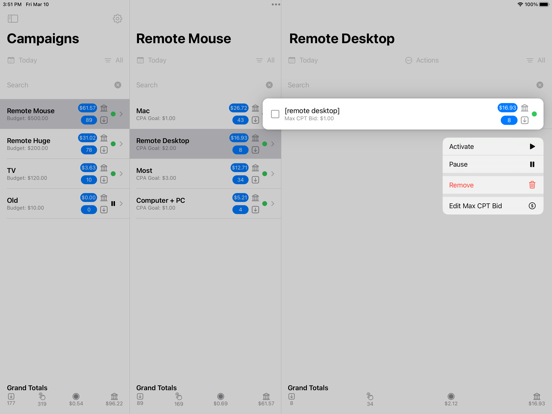Screen dimensions: 552x414
Task: Click the dollar icon beside Edit Max CPT Bid
Action: point(532,206)
